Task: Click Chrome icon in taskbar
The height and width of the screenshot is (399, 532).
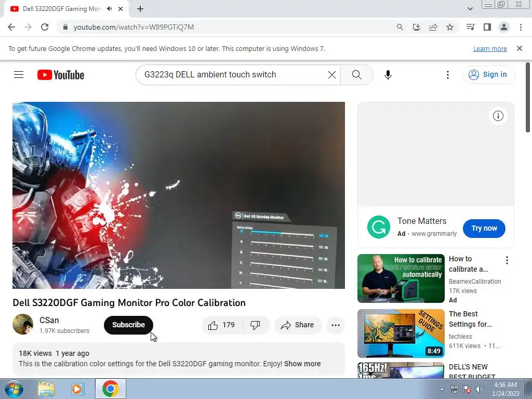Action: point(111,389)
